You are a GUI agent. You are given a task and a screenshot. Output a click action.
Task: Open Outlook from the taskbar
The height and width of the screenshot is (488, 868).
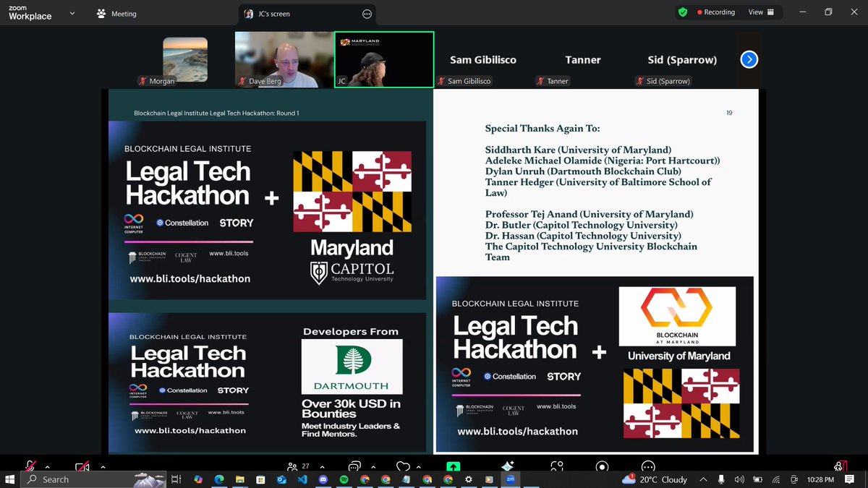pyautogui.click(x=281, y=479)
